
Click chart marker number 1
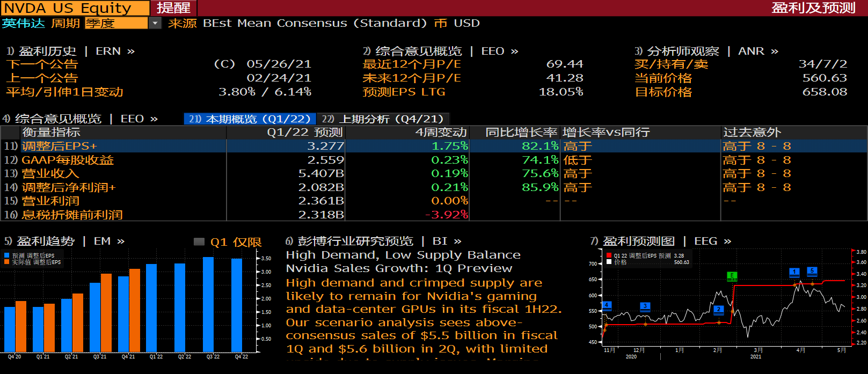794,272
